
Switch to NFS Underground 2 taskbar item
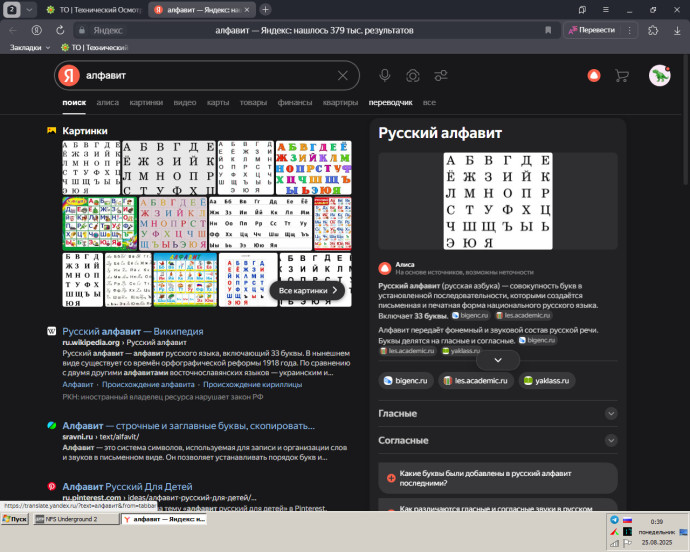pos(76,519)
